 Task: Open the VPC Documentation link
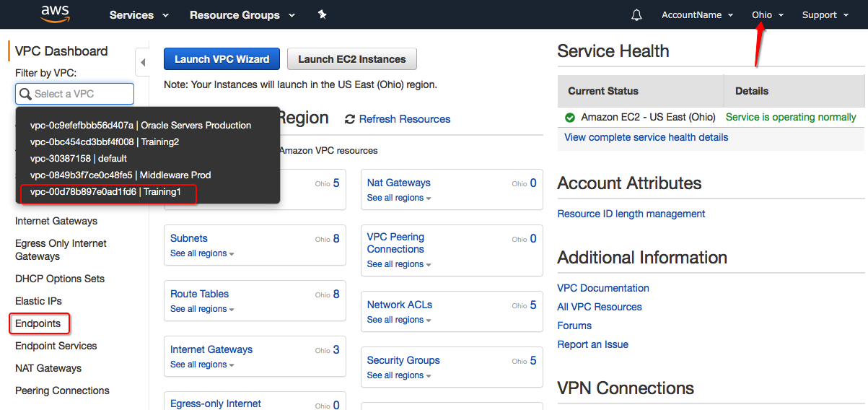[602, 288]
